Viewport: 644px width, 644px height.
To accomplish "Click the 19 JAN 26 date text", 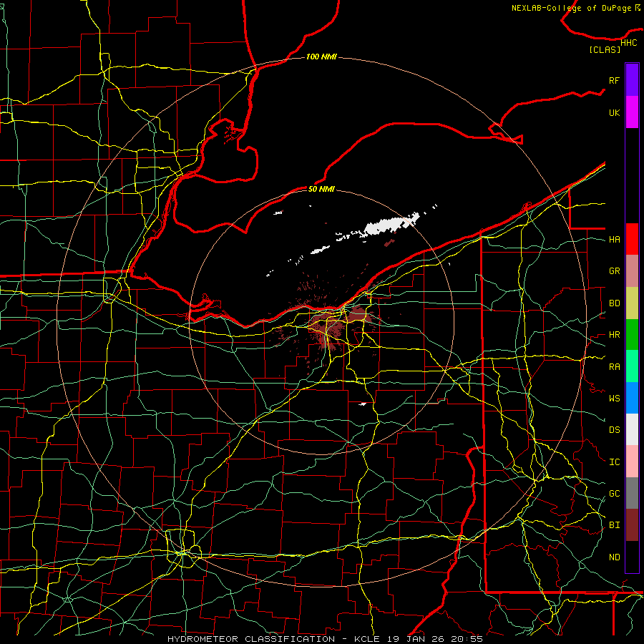I will pyautogui.click(x=415, y=639).
